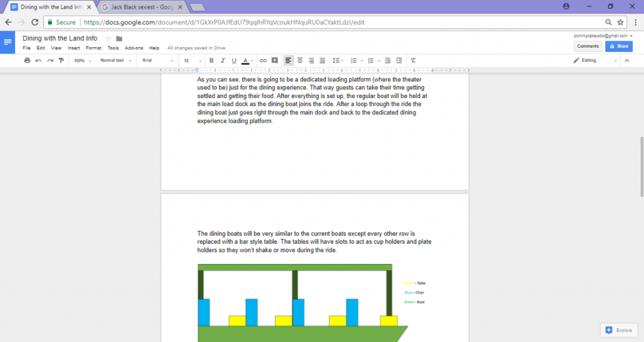644x342 pixels.
Task: Open the Comments button
Action: coord(588,46)
